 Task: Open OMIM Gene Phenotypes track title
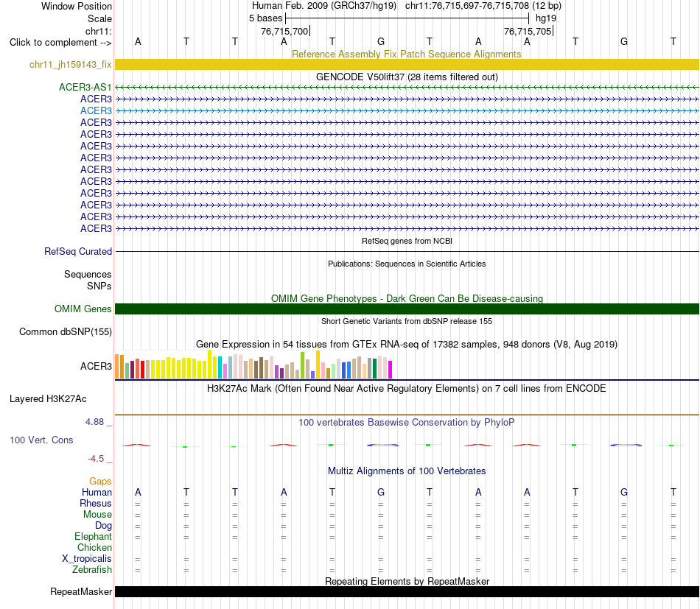click(x=407, y=298)
